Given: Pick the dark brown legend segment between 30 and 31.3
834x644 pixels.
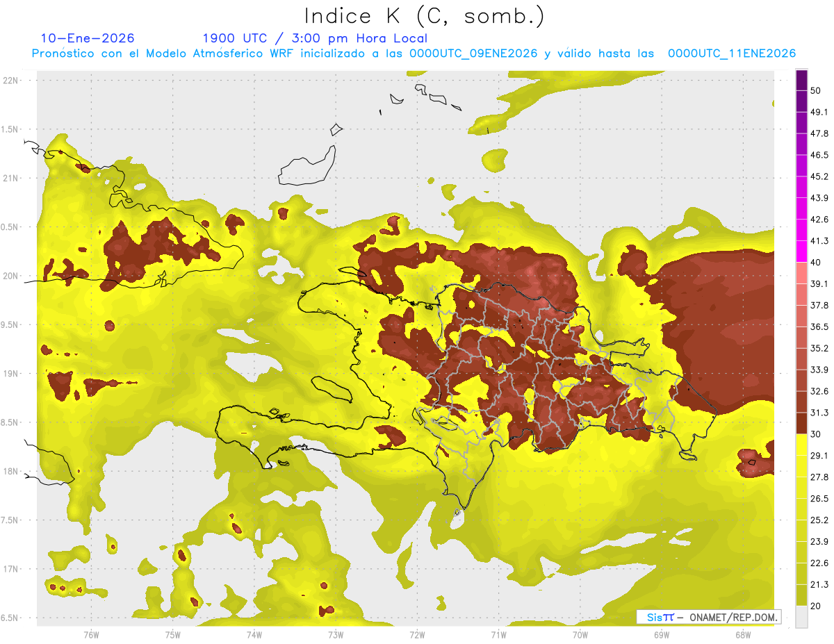Looking at the screenshot, I should [801, 423].
